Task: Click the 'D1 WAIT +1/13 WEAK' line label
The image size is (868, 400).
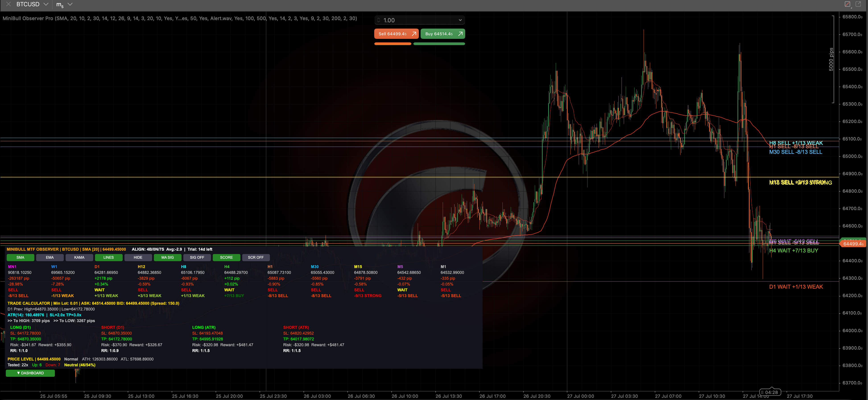Action: click(x=796, y=287)
